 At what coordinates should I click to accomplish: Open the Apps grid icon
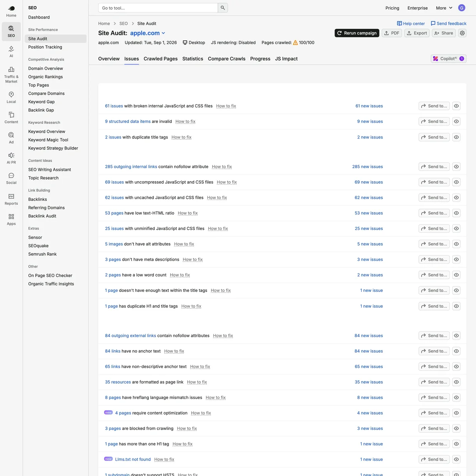pyautogui.click(x=11, y=219)
